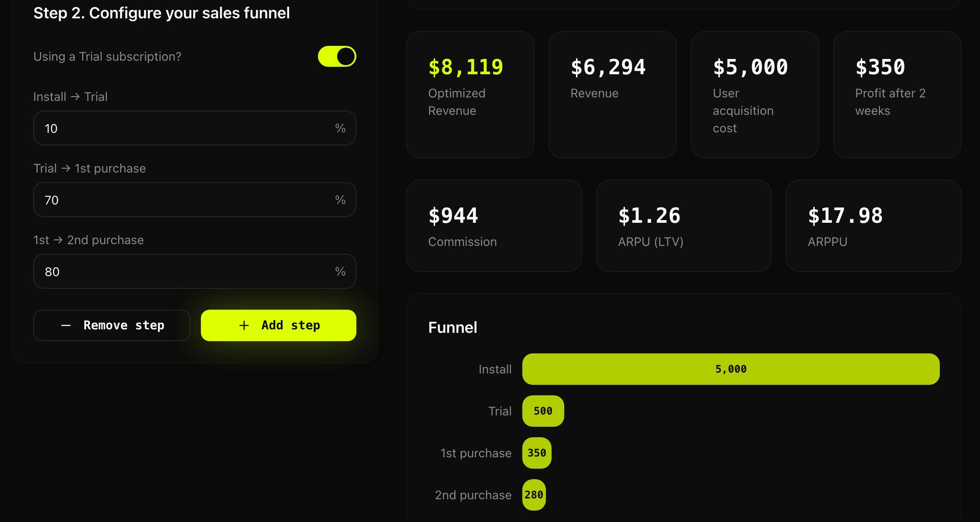
Task: Select the $944 Commission card
Action: pos(494,225)
